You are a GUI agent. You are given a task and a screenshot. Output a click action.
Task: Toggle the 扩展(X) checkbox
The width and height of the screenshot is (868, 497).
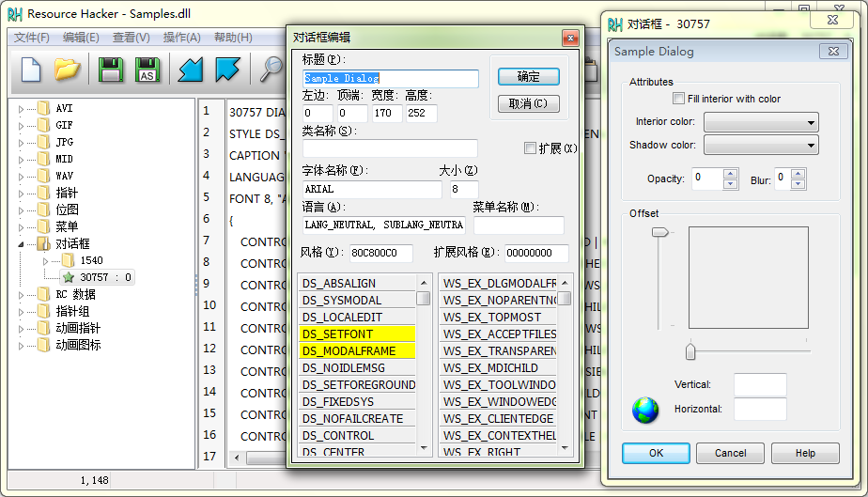pyautogui.click(x=531, y=148)
